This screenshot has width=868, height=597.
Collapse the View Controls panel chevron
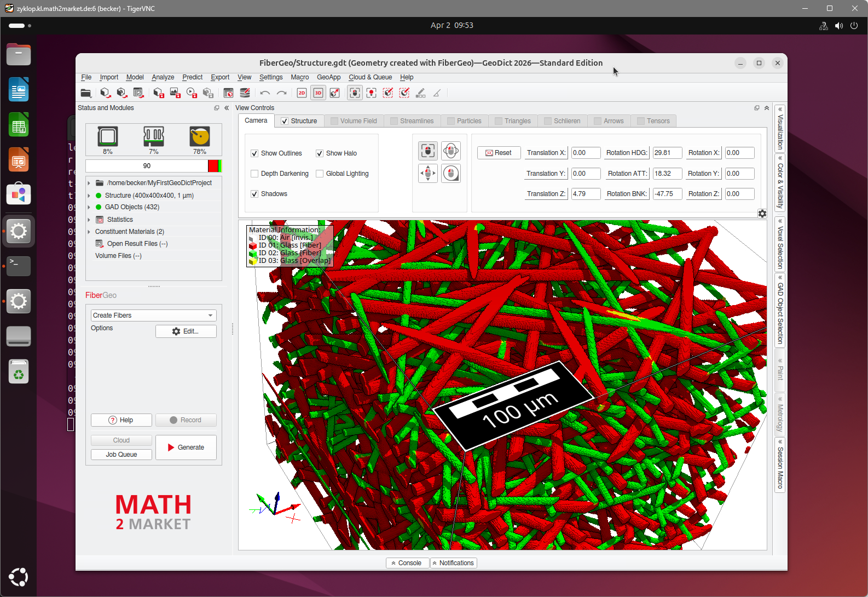coord(767,108)
